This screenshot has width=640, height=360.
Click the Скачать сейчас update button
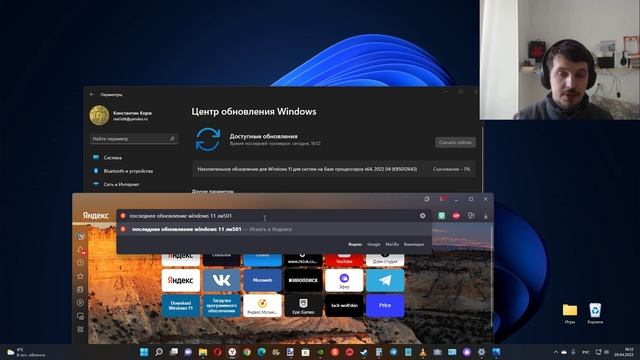tap(455, 142)
